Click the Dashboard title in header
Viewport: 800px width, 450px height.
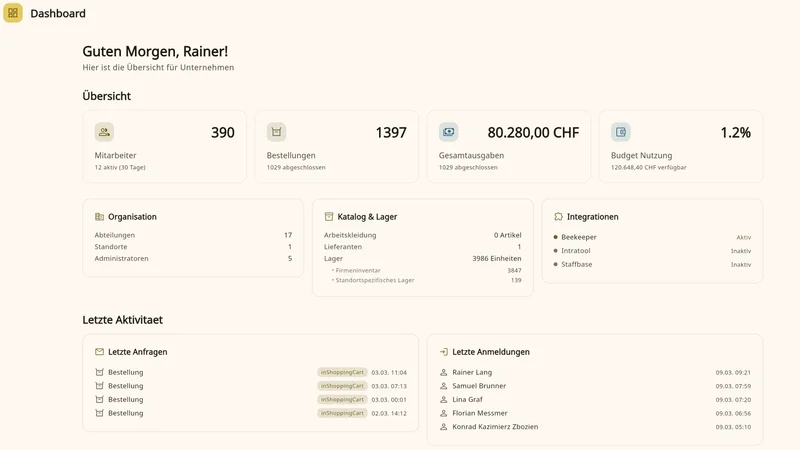pyautogui.click(x=58, y=14)
